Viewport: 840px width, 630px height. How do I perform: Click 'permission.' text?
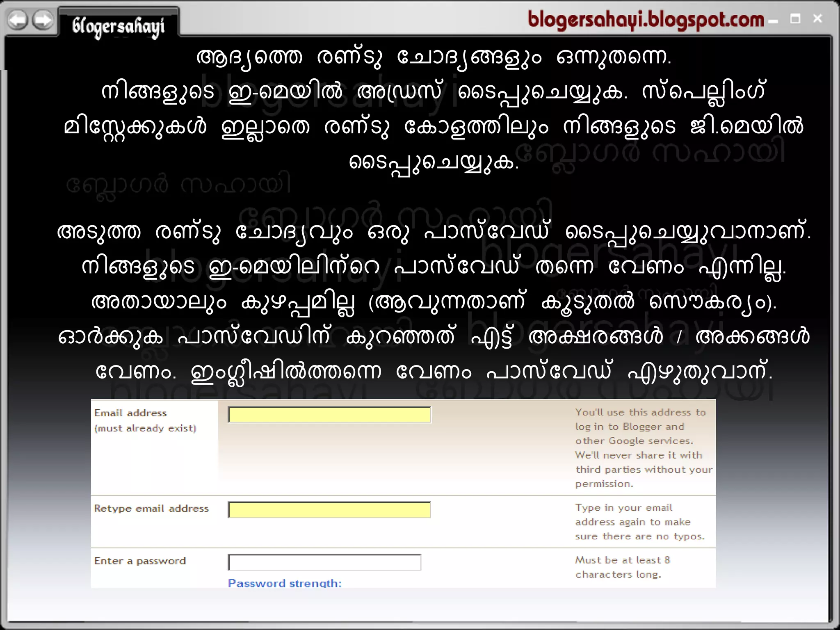(x=604, y=484)
